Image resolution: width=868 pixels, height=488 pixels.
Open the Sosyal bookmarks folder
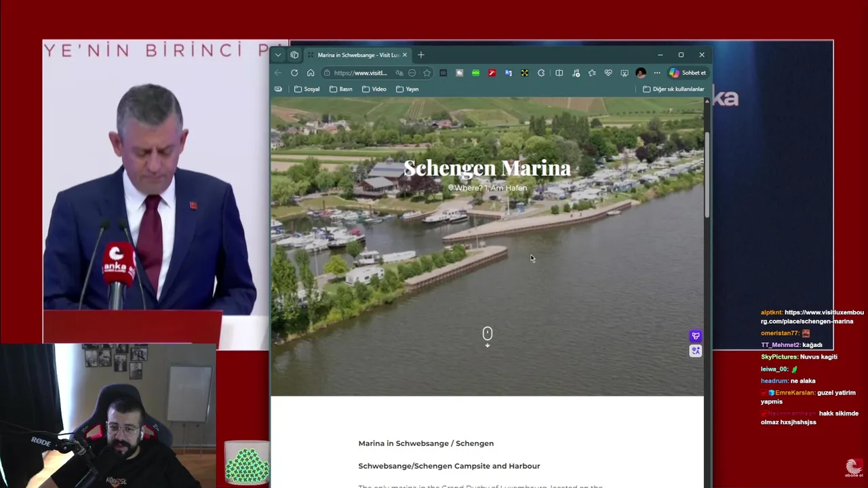pos(307,89)
